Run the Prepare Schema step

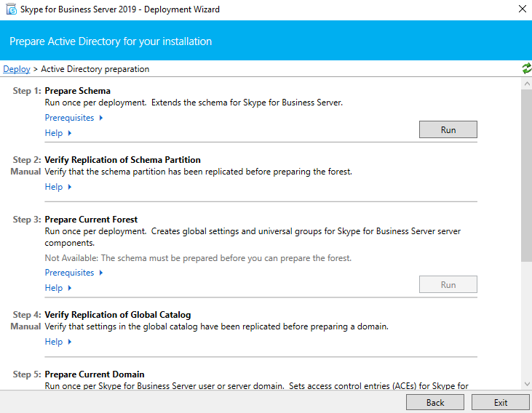tap(448, 129)
